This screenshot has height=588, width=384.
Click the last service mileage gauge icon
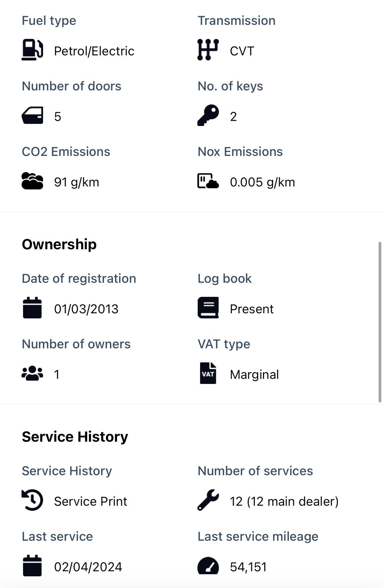pyautogui.click(x=208, y=566)
